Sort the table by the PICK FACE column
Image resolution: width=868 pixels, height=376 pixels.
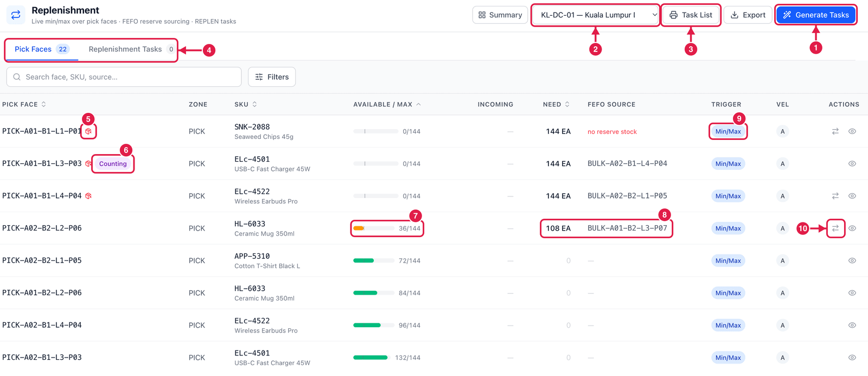24,104
